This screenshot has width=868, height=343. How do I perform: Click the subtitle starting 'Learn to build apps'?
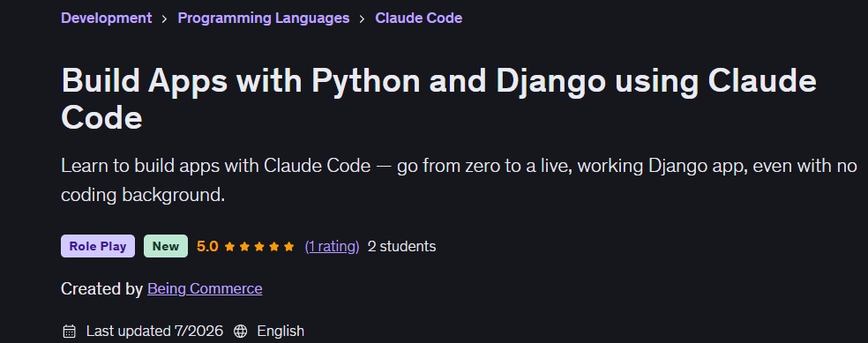point(459,180)
